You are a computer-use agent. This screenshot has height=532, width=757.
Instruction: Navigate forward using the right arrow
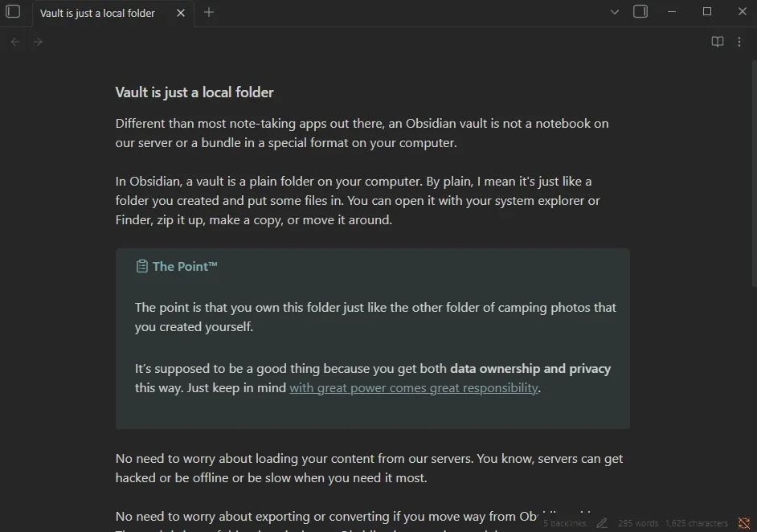point(38,41)
